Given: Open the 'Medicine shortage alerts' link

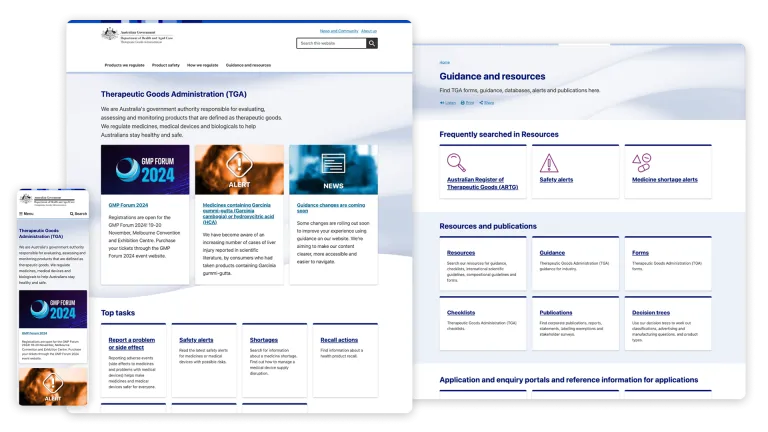Looking at the screenshot, I should [665, 180].
